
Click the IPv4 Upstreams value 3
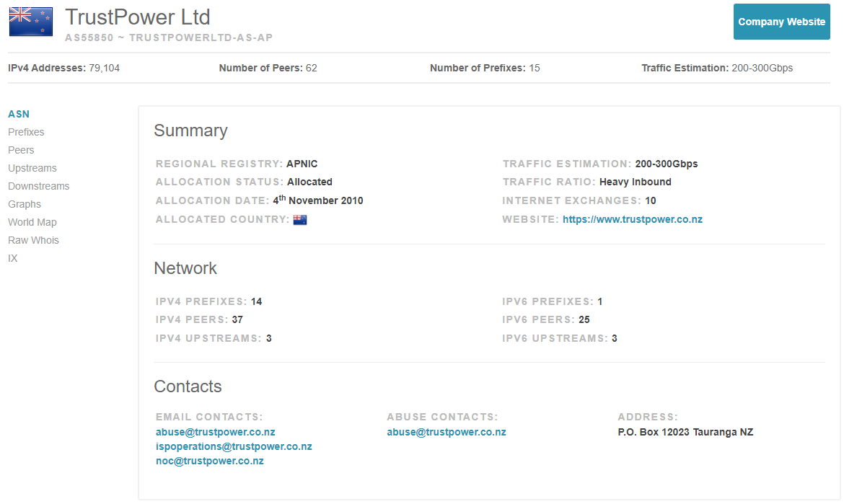pyautogui.click(x=268, y=338)
